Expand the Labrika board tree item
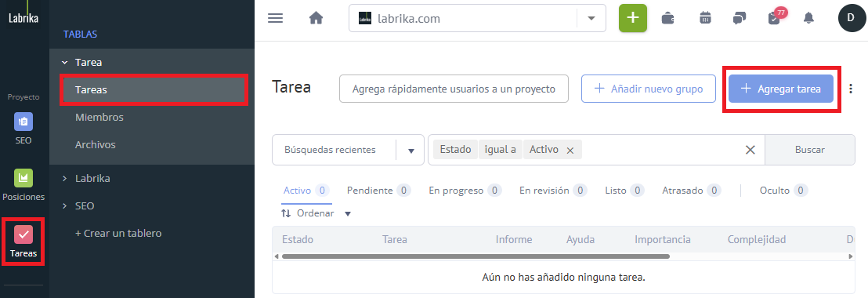This screenshot has width=868, height=298. [92, 178]
